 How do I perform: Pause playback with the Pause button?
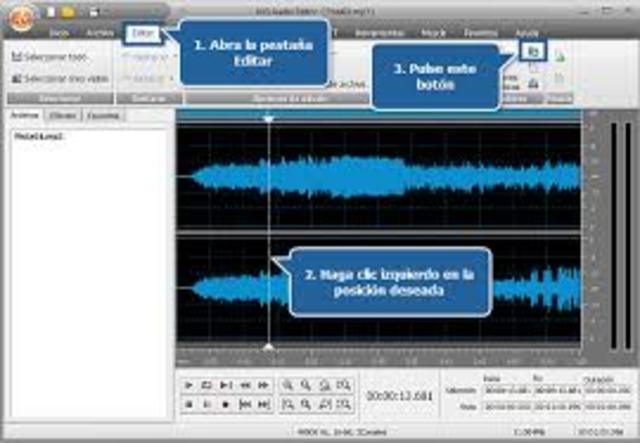pyautogui.click(x=207, y=405)
